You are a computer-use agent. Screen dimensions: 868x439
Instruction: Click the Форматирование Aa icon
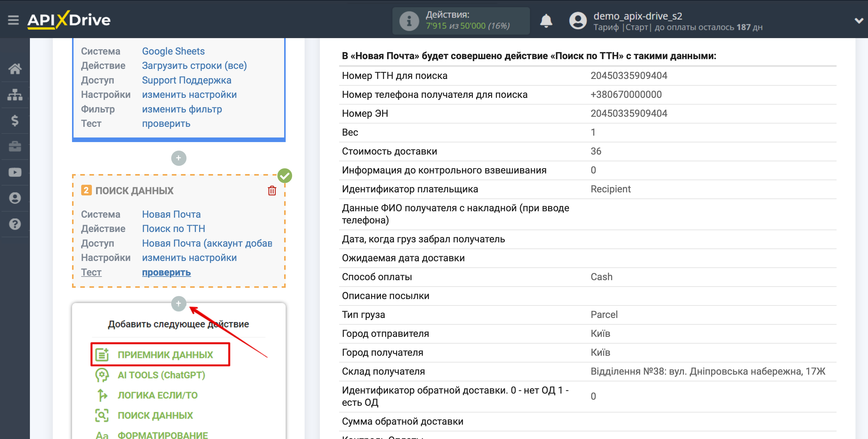(102, 435)
